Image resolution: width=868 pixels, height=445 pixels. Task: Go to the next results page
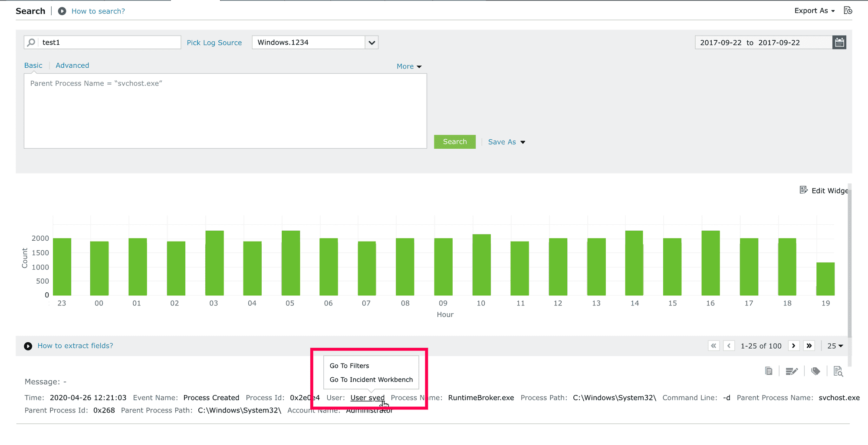(x=794, y=346)
